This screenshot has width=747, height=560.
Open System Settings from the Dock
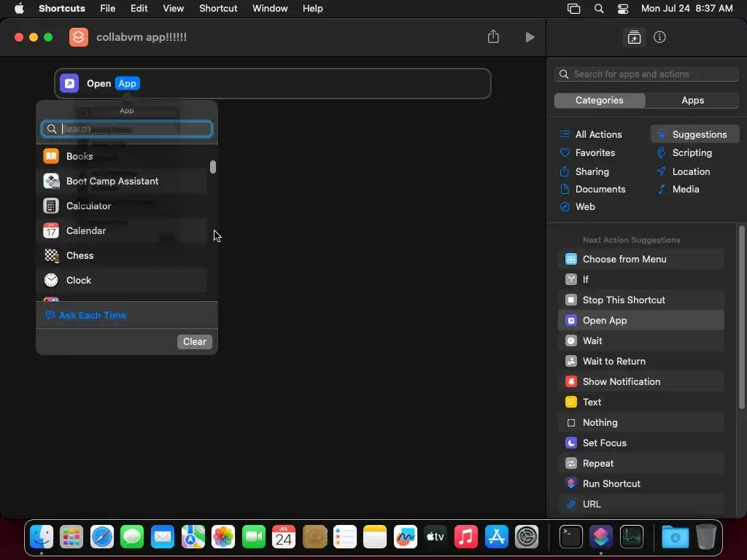tap(527, 537)
